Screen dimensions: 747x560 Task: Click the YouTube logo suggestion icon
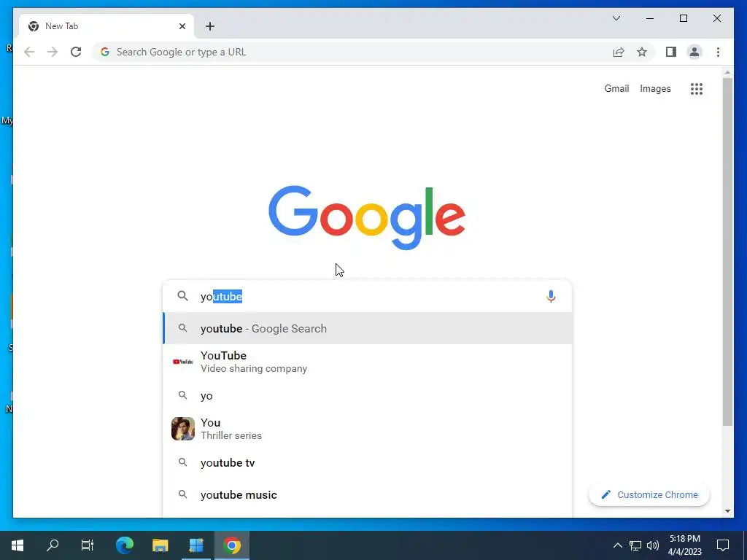(183, 362)
